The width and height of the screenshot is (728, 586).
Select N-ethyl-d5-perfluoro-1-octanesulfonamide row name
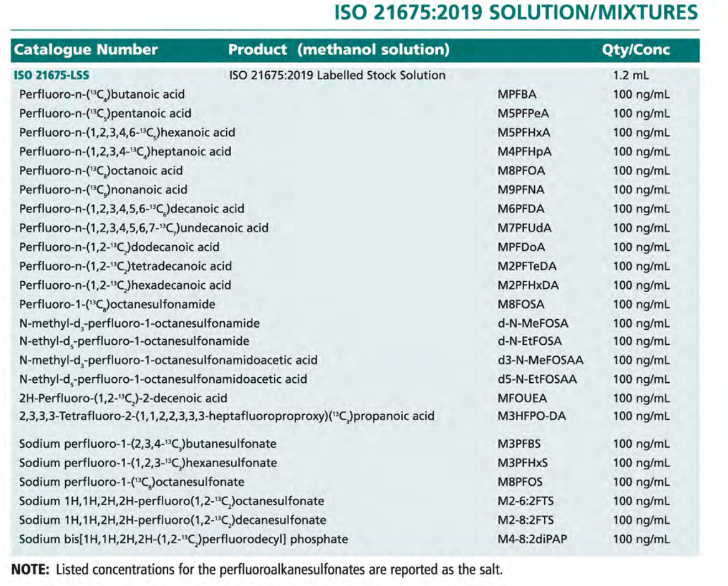click(x=134, y=341)
